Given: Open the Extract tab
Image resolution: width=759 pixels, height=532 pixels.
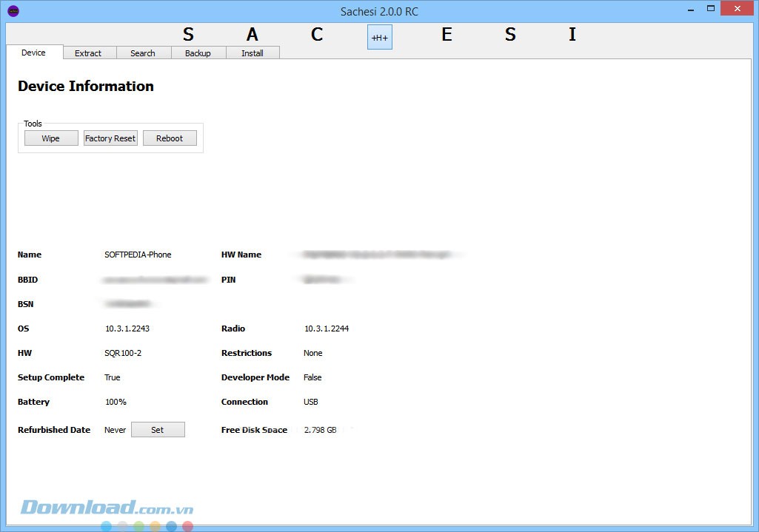Looking at the screenshot, I should tap(88, 53).
